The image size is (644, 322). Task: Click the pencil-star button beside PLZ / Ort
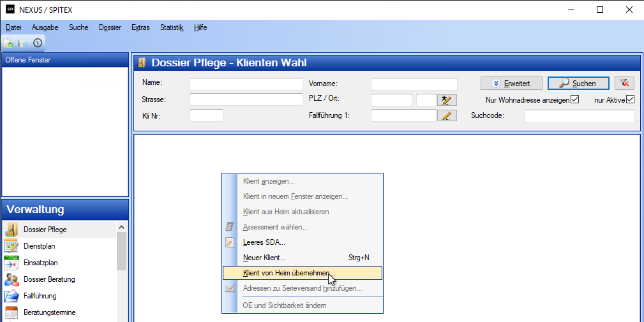tap(447, 100)
